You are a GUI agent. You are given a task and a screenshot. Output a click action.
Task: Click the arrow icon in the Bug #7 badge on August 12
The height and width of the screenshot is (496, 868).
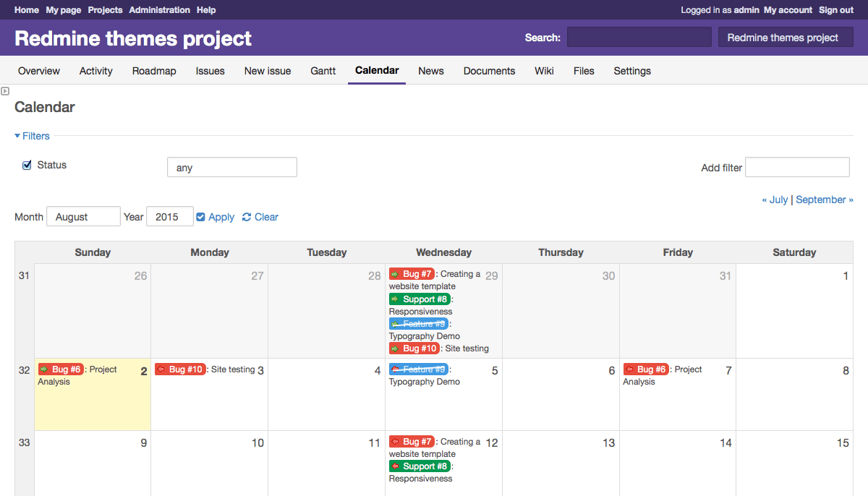396,441
